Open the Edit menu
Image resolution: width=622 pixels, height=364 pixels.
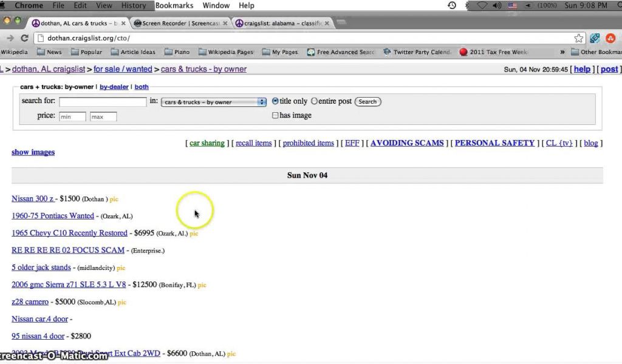pos(80,5)
